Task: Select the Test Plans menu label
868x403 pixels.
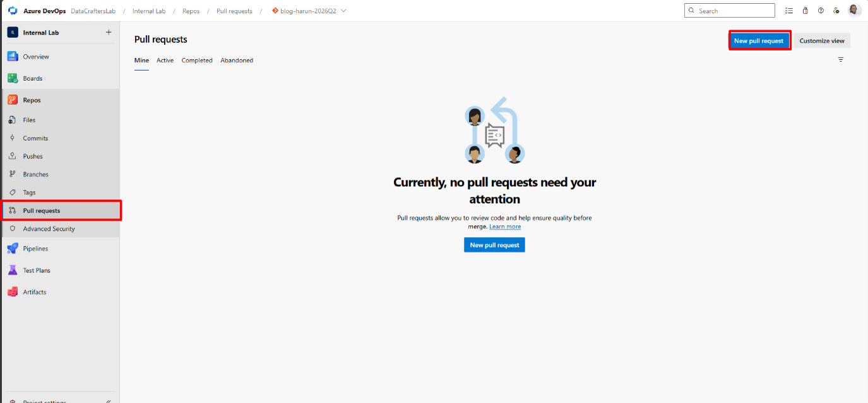Action: [37, 271]
